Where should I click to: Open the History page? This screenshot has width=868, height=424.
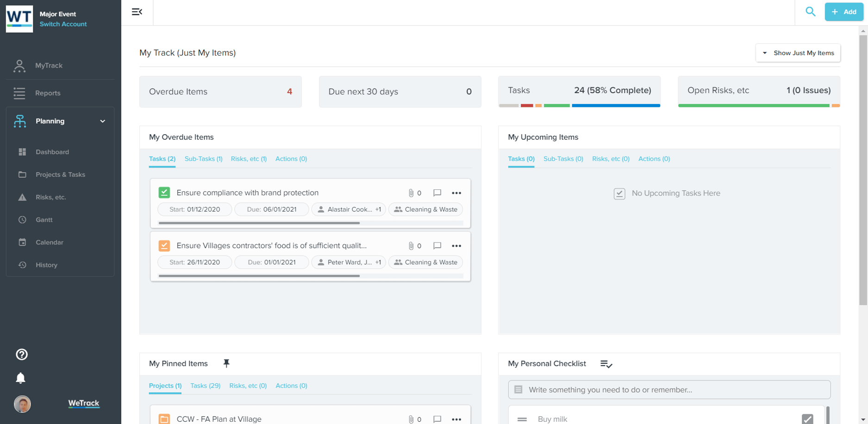tap(46, 265)
